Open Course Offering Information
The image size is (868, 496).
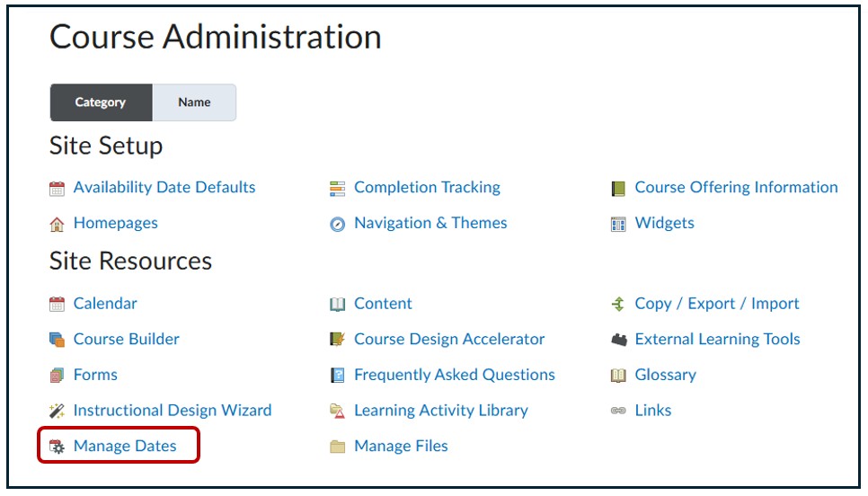tap(736, 187)
